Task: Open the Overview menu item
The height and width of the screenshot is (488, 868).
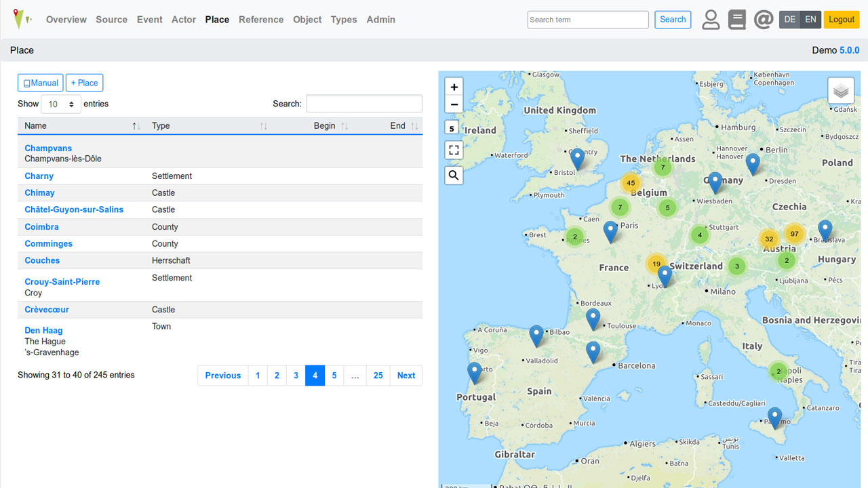Action: click(66, 20)
